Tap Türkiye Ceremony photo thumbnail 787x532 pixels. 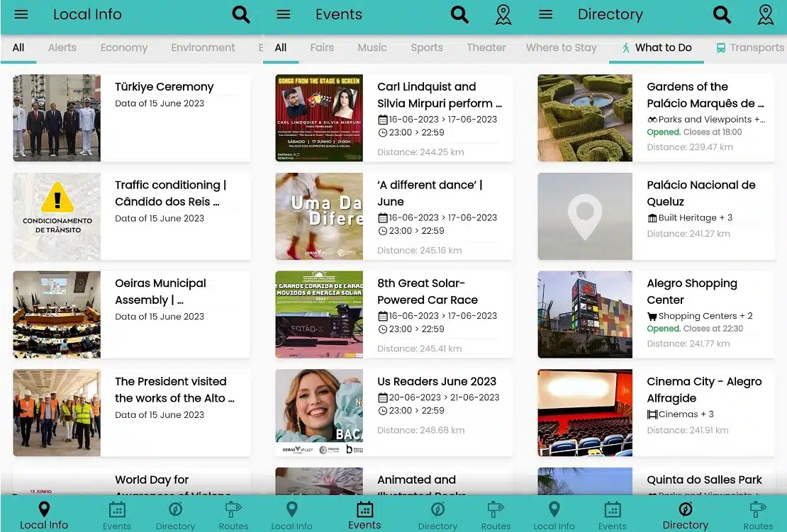(57, 118)
